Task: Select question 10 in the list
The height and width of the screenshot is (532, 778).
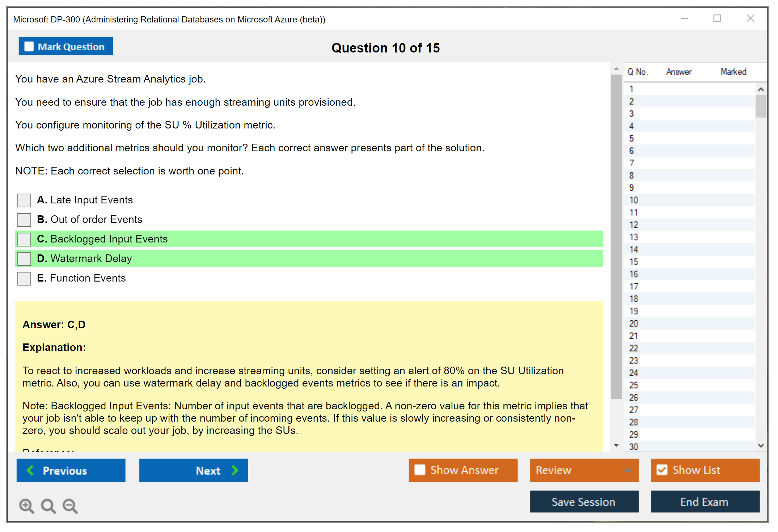Action: click(x=634, y=200)
